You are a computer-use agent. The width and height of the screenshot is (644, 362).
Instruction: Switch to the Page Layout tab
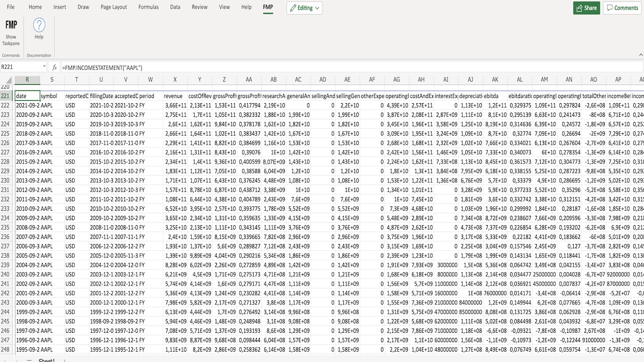[x=114, y=7]
